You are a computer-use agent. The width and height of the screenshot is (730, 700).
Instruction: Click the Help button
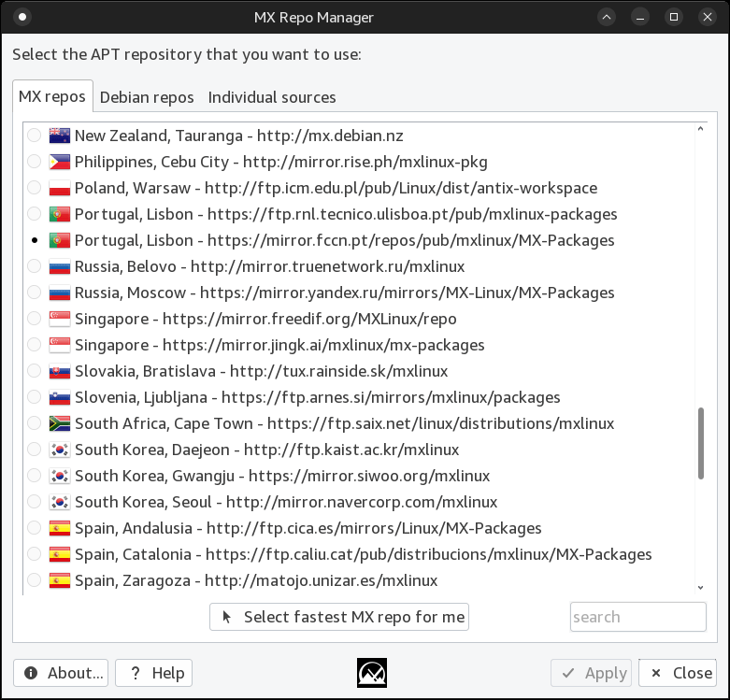coord(154,673)
